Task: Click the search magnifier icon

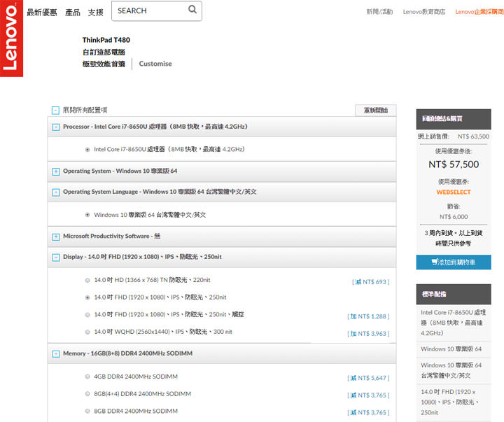Action: (x=192, y=10)
